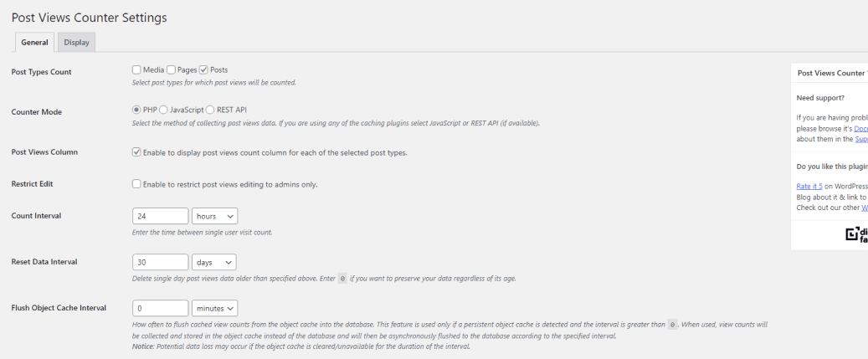The width and height of the screenshot is (868, 359).
Task: Select PHP counter mode radio button
Action: pyautogui.click(x=136, y=110)
